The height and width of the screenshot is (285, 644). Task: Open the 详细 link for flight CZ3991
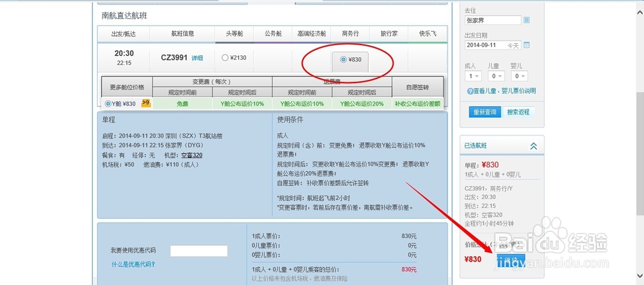tap(197, 59)
